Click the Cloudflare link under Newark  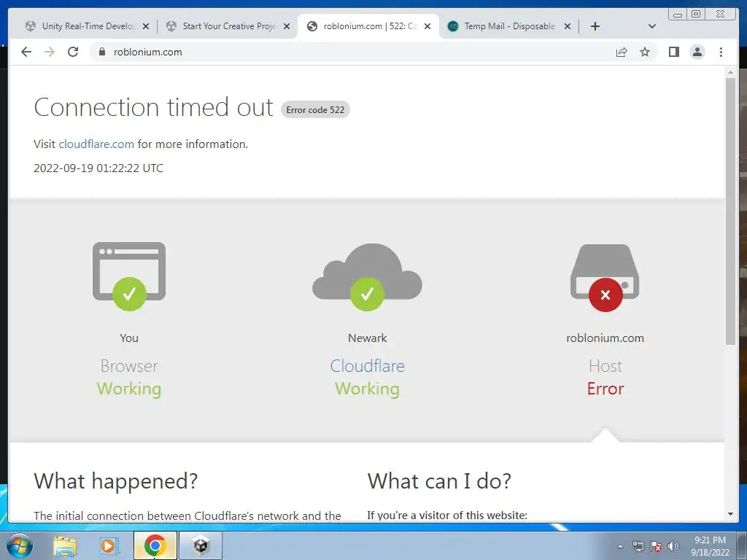pyautogui.click(x=368, y=366)
